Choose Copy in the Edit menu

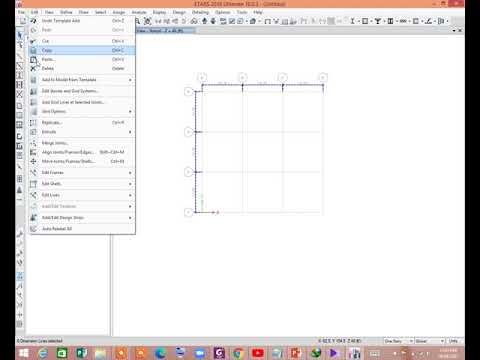[x=82, y=50]
